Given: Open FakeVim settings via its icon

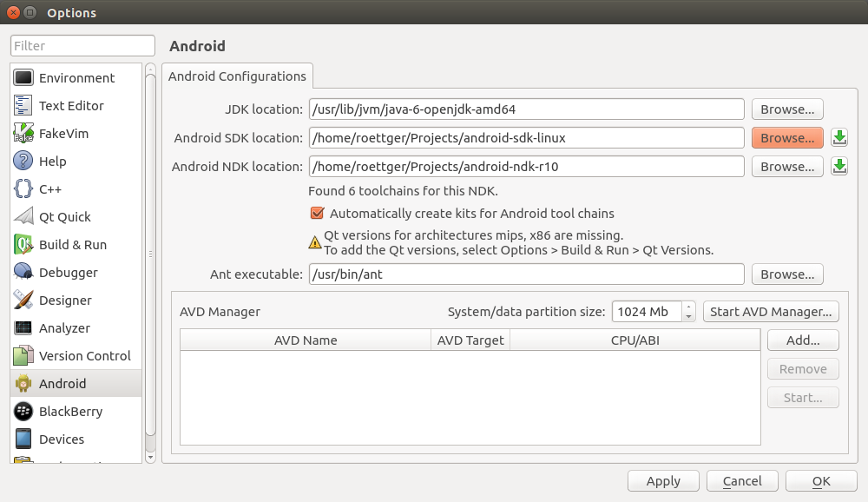Looking at the screenshot, I should click(x=23, y=134).
